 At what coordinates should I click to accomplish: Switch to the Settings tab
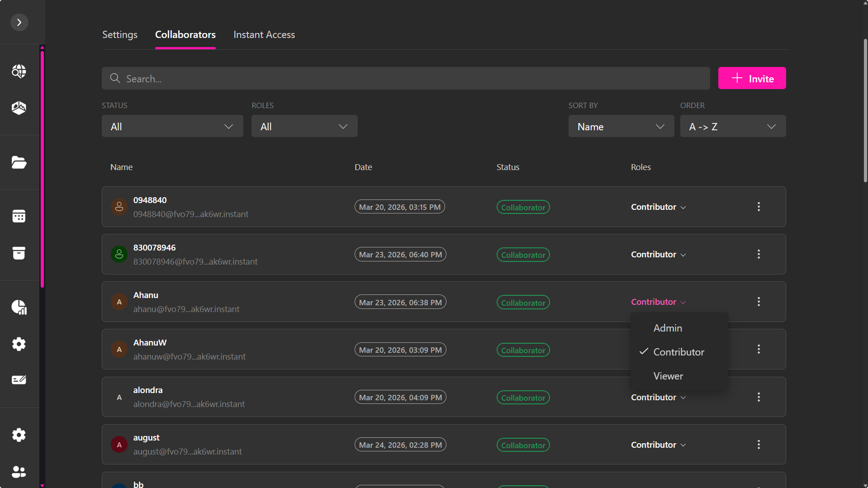[x=120, y=35]
